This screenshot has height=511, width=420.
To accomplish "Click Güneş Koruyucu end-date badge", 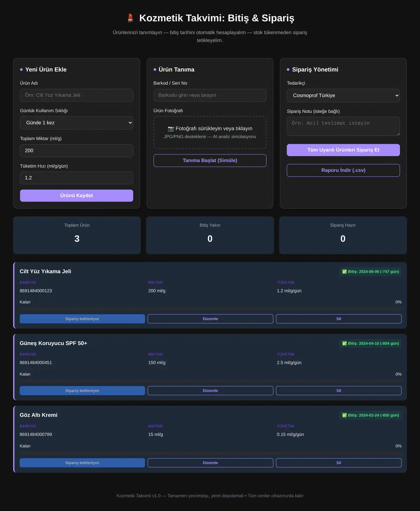I will click(370, 343).
